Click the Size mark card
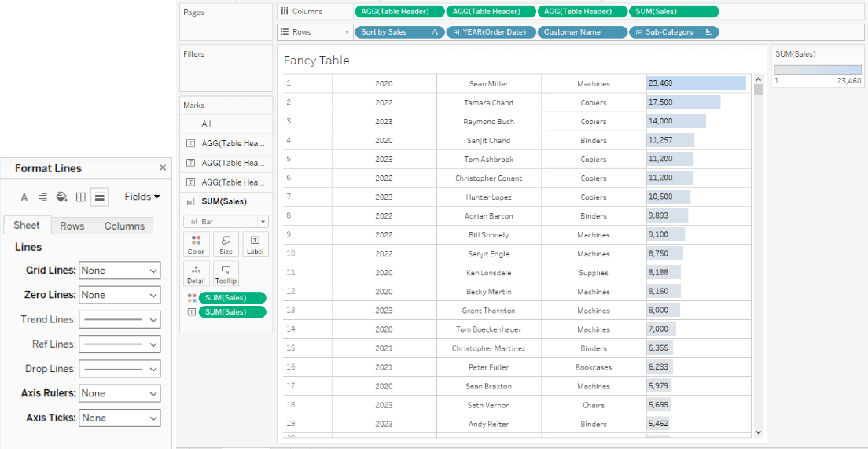Viewport: 868px width, 449px height. pos(226,244)
